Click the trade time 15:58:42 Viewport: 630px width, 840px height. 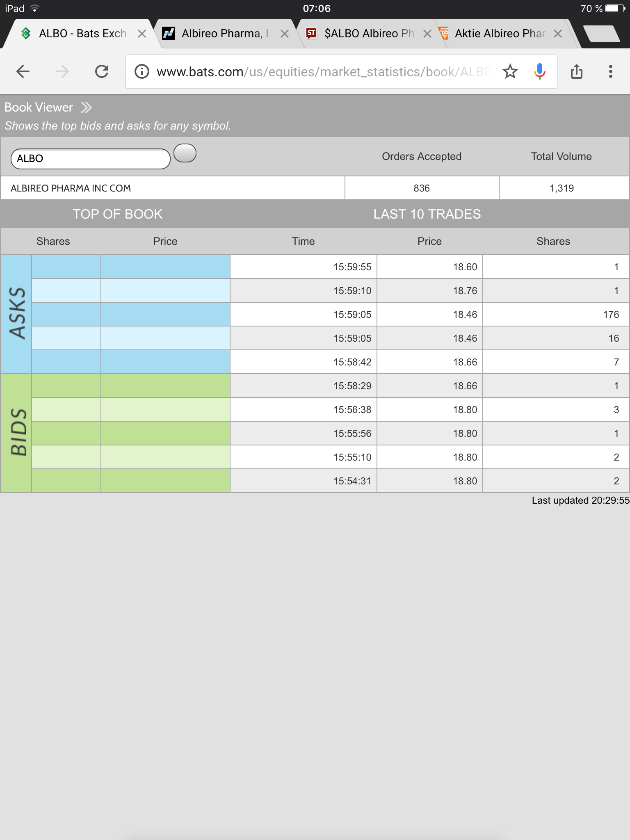(352, 362)
